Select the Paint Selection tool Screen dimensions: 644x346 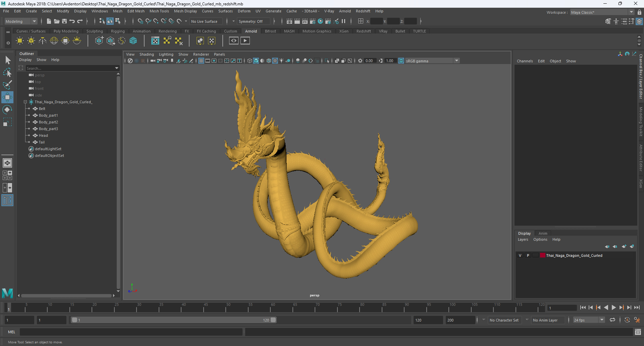[7, 85]
